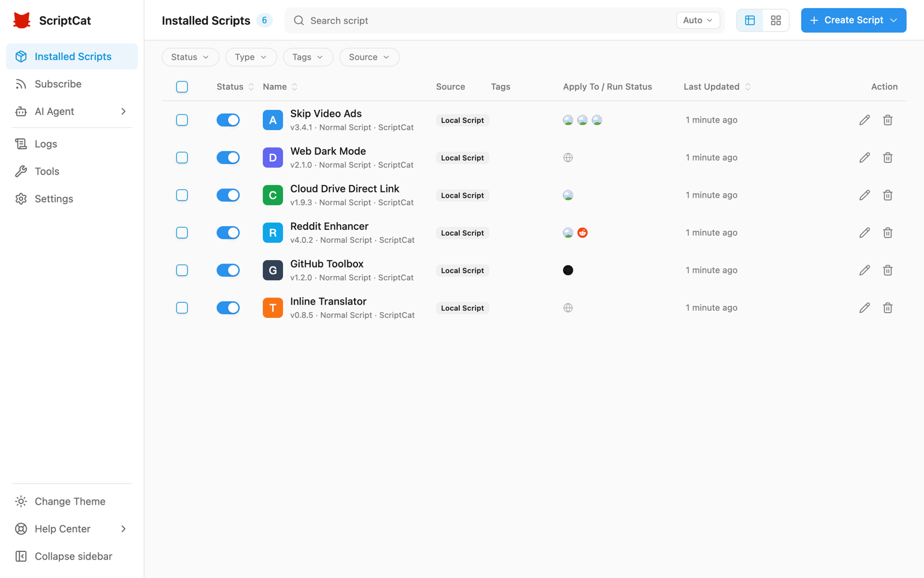Delete the Reddit Enhancer script
This screenshot has width=924, height=578.
(888, 233)
